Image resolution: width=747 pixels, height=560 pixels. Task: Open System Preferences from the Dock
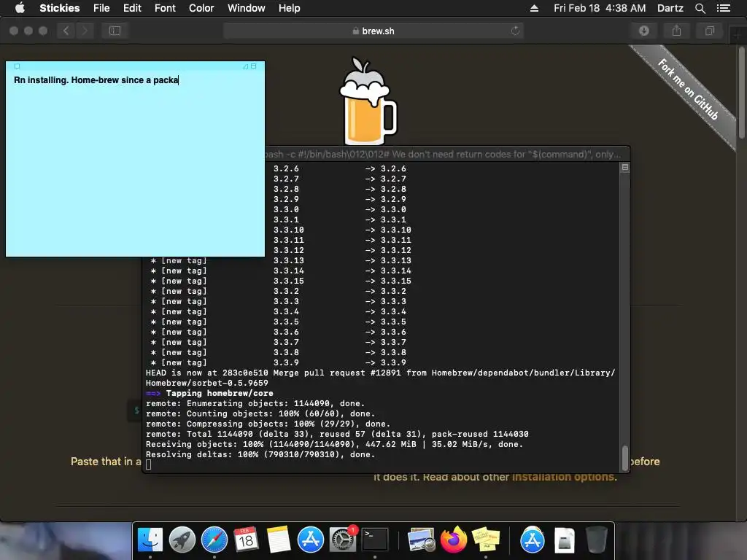click(343, 540)
